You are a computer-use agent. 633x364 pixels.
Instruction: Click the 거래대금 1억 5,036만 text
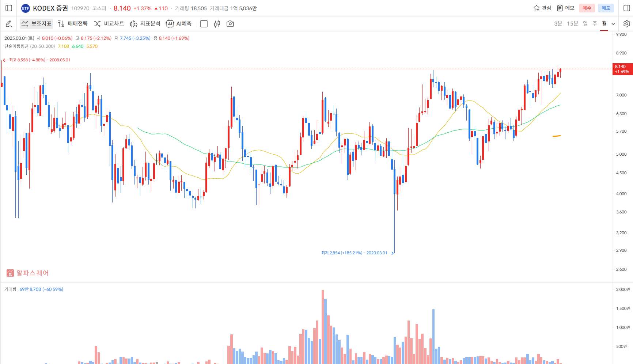(233, 8)
